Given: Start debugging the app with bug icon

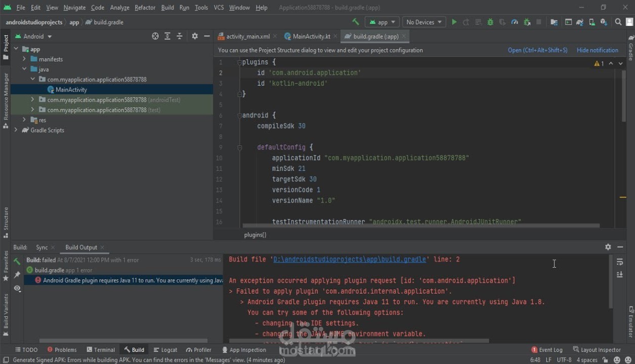Looking at the screenshot, I should tap(490, 22).
